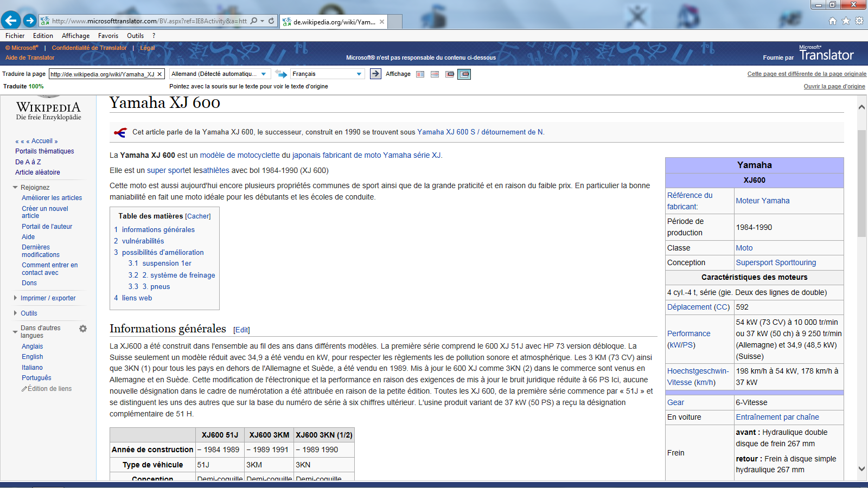Screen dimensions: 868x488
Task: Open the address bar autocomplete dropdown arrow
Action: click(263, 21)
